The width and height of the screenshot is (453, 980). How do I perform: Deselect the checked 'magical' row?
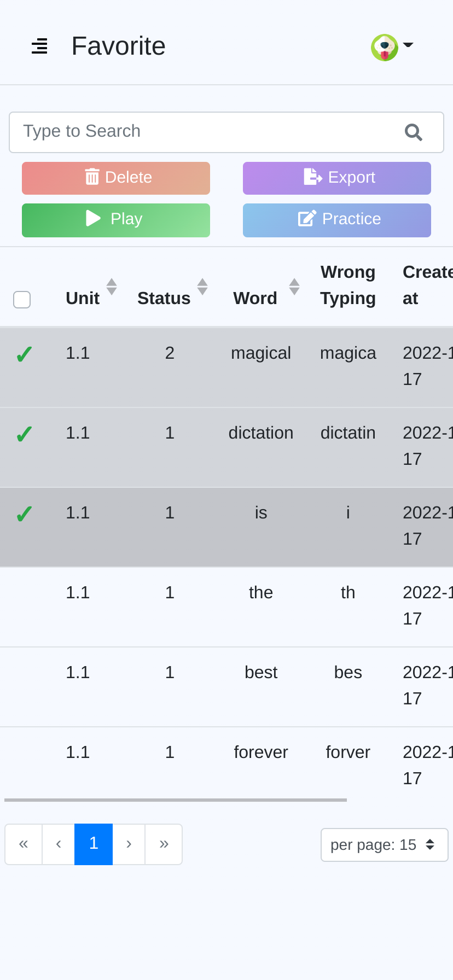[x=24, y=354]
